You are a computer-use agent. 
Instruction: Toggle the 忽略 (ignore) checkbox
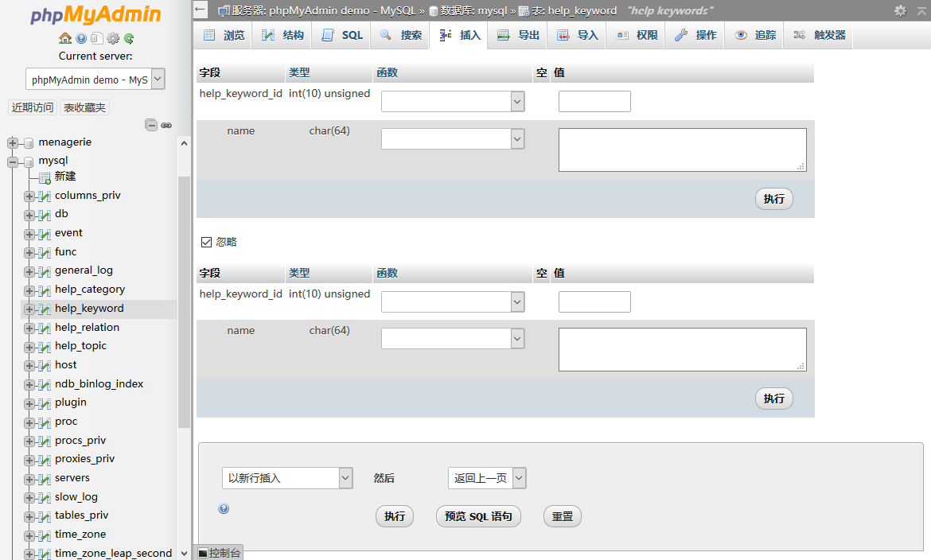point(207,242)
